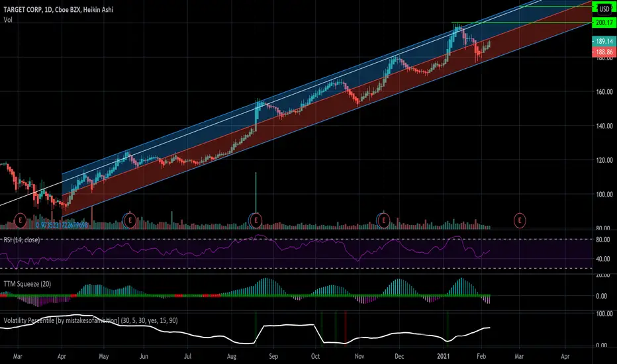Viewport: 617px width, 364px height.
Task: Click the 140.00 price axis label
Action: coord(604,126)
